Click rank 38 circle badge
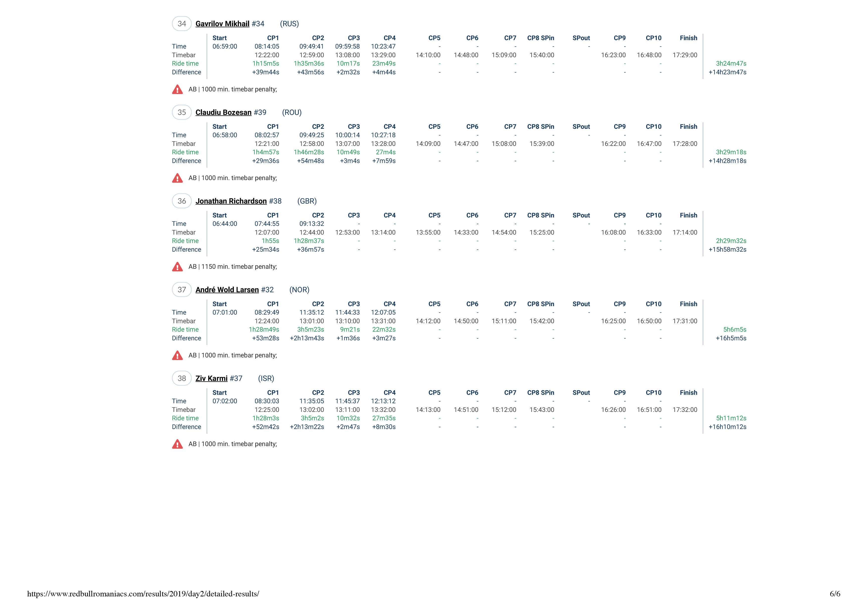The width and height of the screenshot is (868, 614). 182,378
